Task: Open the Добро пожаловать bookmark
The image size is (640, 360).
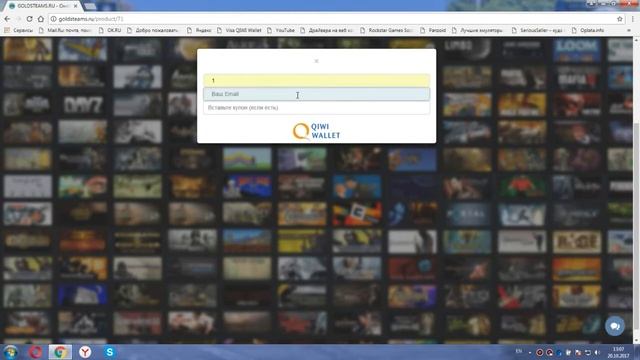Action: (153, 30)
